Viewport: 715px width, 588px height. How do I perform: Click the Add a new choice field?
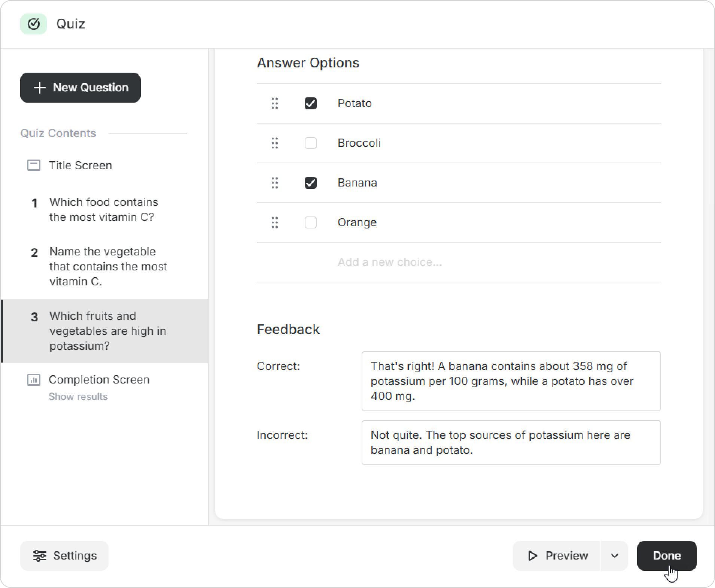point(459,262)
